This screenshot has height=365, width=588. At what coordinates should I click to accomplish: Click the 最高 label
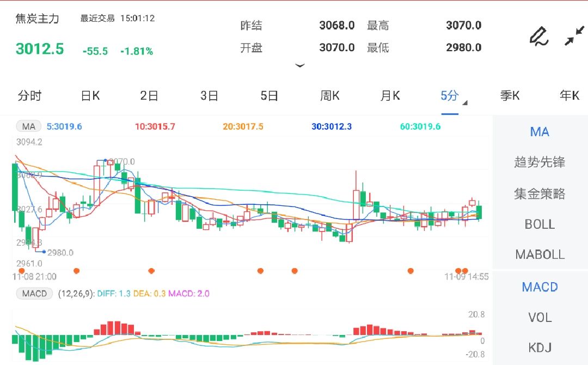click(x=378, y=26)
